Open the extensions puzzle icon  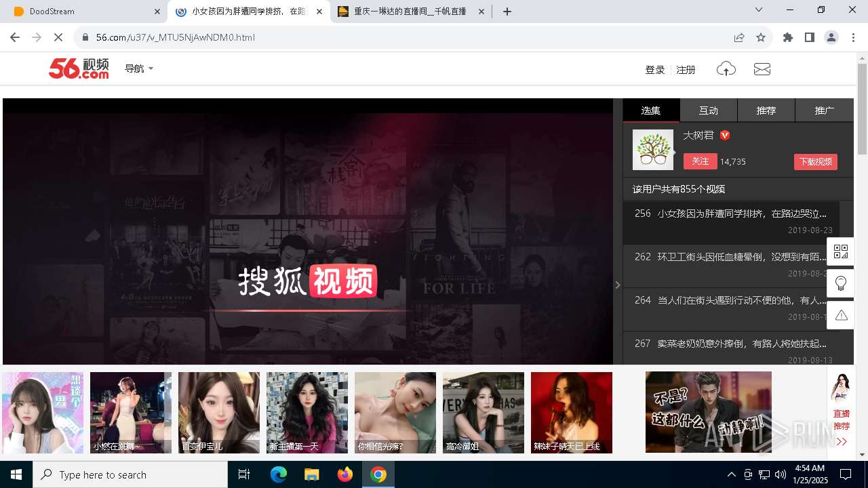coord(788,37)
